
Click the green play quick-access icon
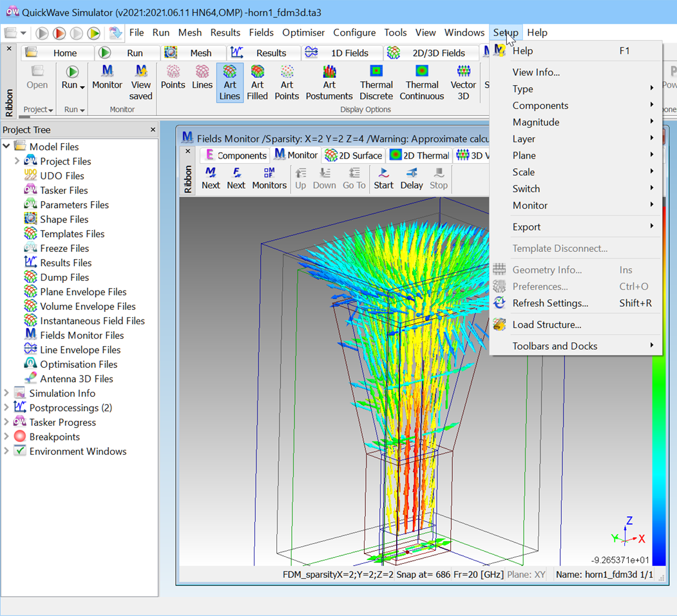[93, 34]
